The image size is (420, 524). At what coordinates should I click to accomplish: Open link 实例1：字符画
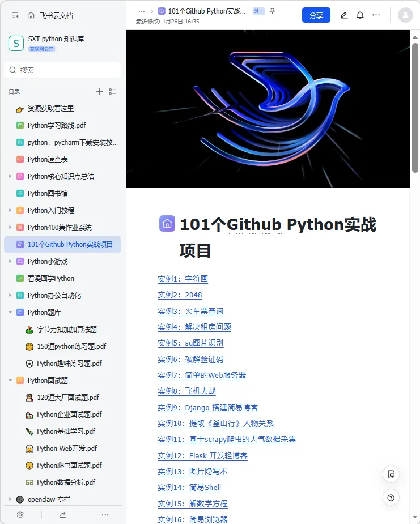[x=183, y=279]
